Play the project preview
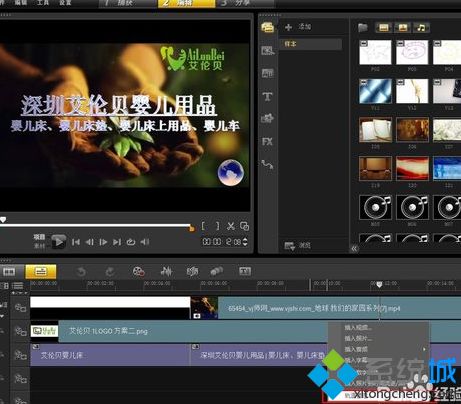The height and width of the screenshot is (404, 461). coord(59,241)
